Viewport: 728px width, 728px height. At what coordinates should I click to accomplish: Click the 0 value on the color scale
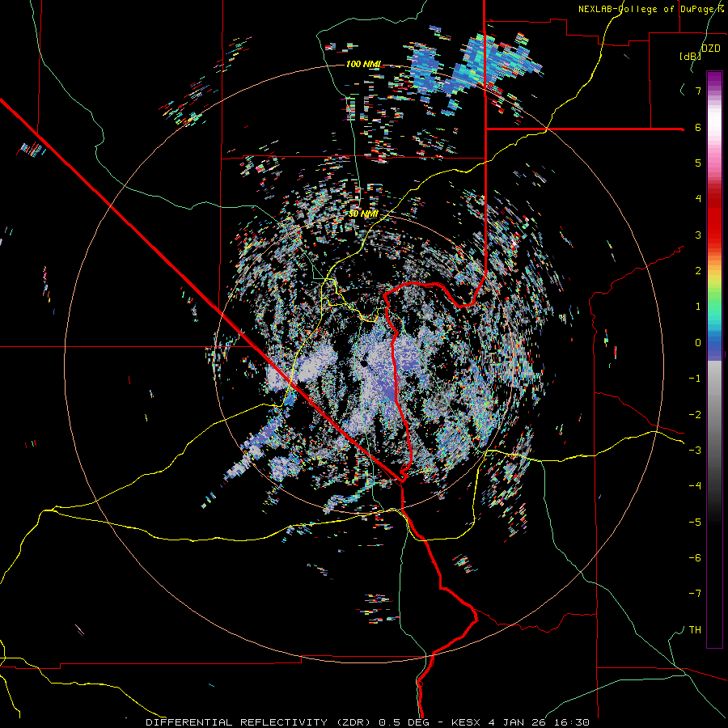[698, 343]
